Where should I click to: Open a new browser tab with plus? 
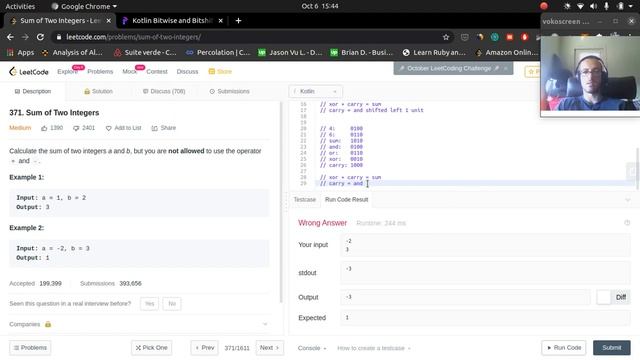(x=238, y=20)
